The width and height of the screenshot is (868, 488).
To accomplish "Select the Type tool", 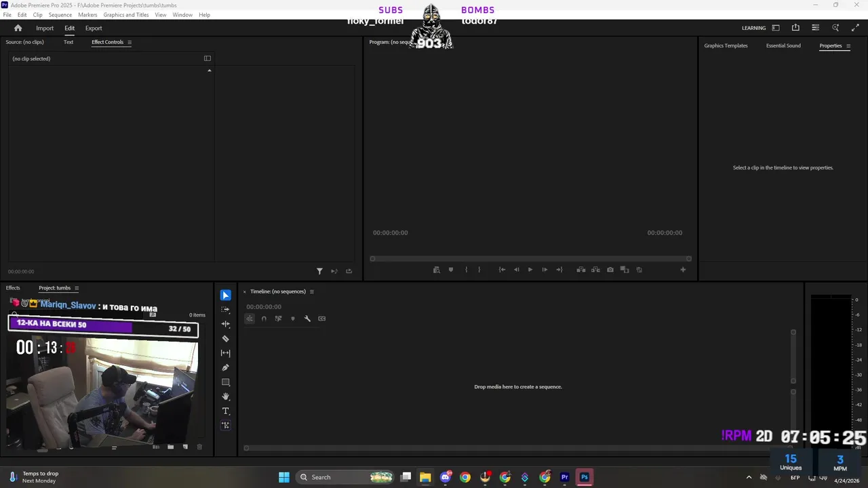I will click(226, 411).
